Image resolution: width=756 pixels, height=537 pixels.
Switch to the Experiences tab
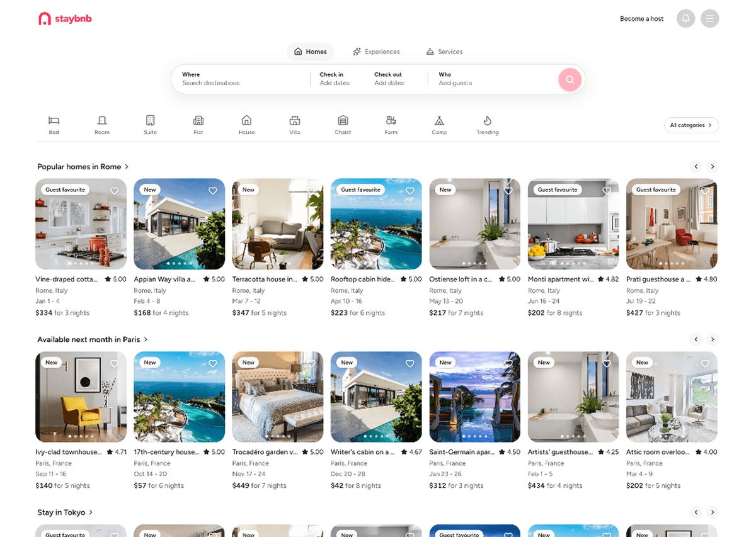click(376, 52)
